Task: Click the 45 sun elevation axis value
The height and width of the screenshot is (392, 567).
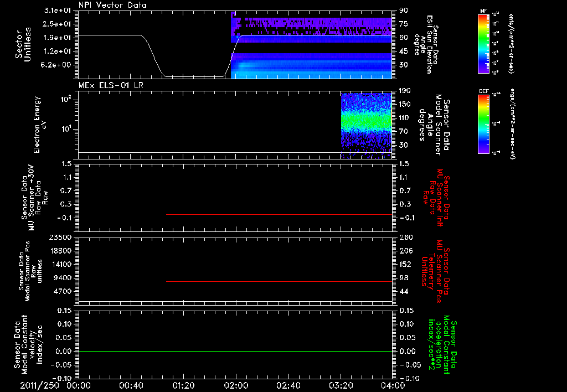Action: [404, 51]
